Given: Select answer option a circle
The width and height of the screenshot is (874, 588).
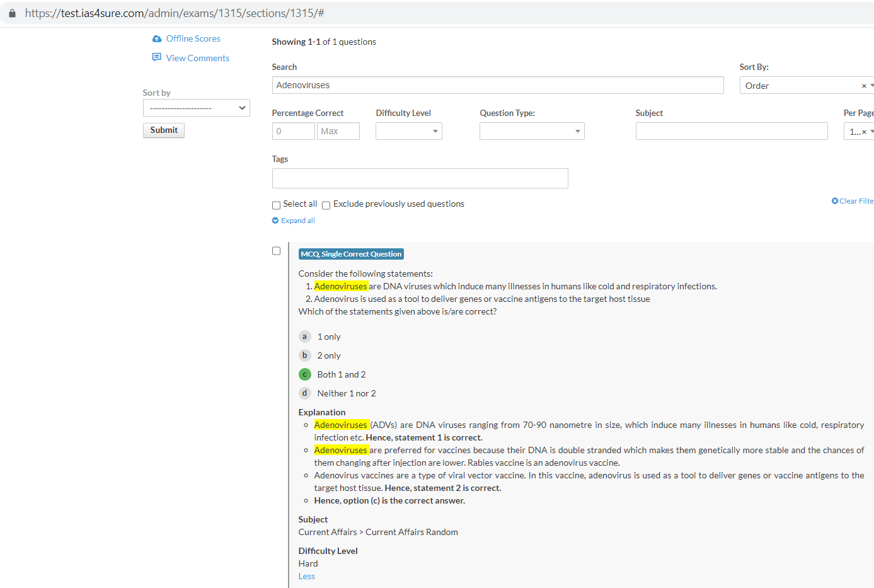Looking at the screenshot, I should point(305,337).
